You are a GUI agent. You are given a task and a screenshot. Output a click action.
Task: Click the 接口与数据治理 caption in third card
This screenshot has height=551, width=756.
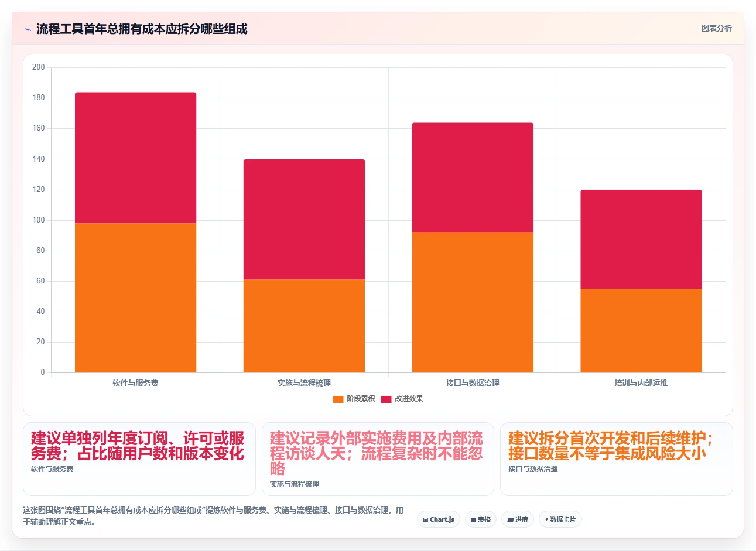(533, 469)
